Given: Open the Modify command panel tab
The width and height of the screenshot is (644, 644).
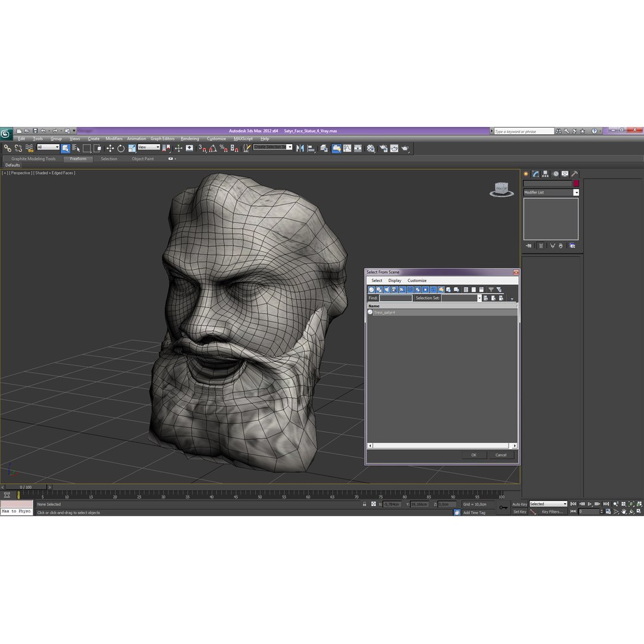Looking at the screenshot, I should [535, 174].
